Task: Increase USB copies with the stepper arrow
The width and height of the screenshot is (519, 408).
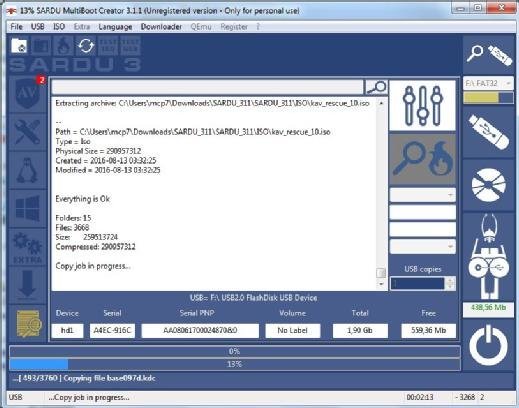Action: 450,280
